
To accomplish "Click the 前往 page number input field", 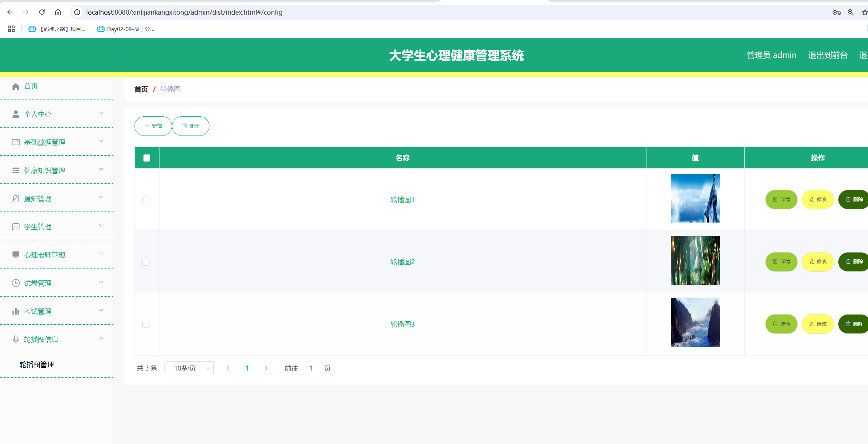I will tap(311, 368).
